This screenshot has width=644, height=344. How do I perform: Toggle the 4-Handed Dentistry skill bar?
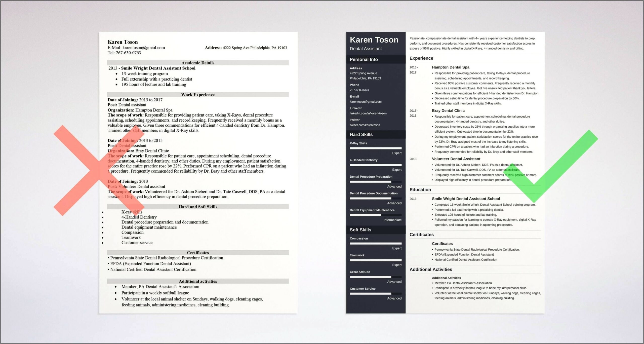(x=371, y=168)
